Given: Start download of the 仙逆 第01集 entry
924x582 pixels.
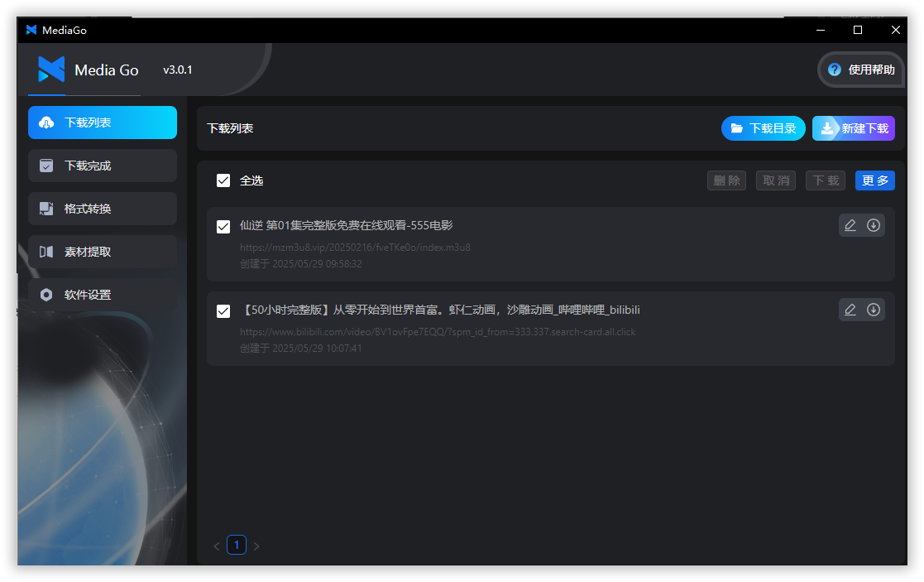Looking at the screenshot, I should point(874,225).
